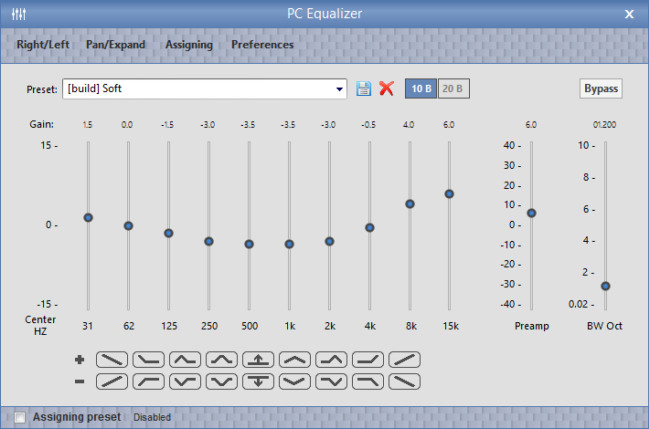The image size is (649, 429).
Task: Click the equalizer sliders icon in the title bar
Action: coord(19,14)
